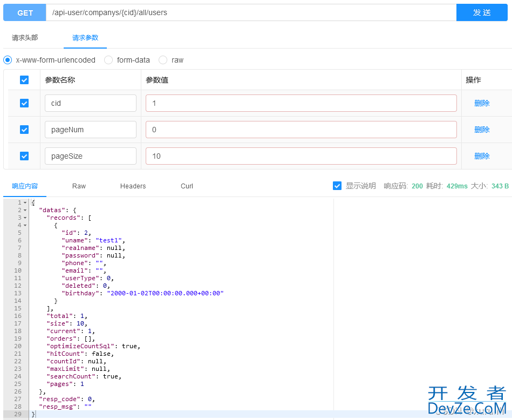This screenshot has width=512, height=420.
Task: Edit the pageNum parameter name field
Action: tap(91, 130)
